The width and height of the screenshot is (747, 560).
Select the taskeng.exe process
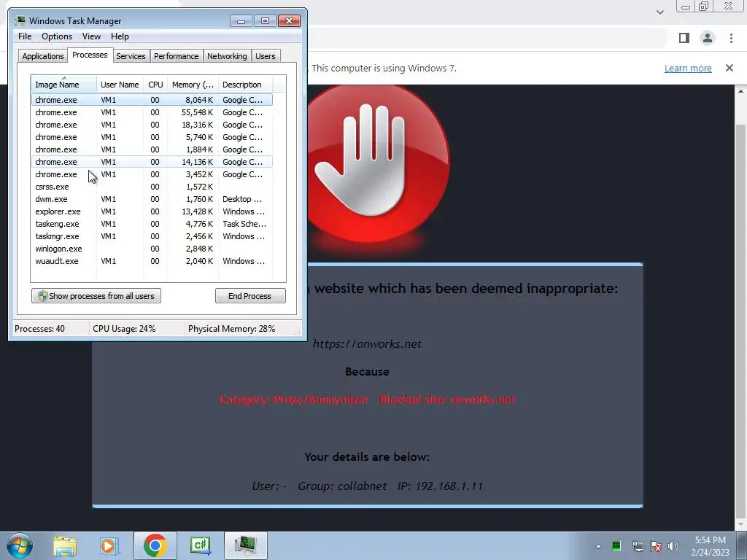152,224
